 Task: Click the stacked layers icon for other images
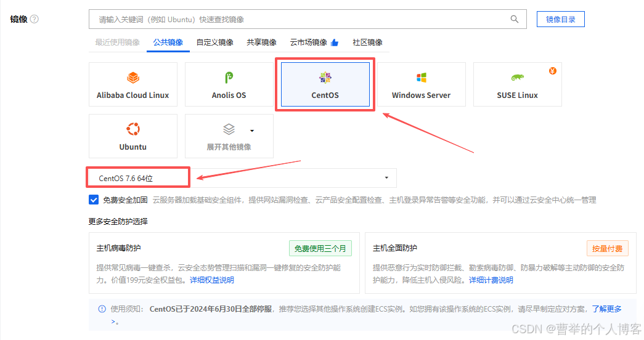tap(229, 129)
